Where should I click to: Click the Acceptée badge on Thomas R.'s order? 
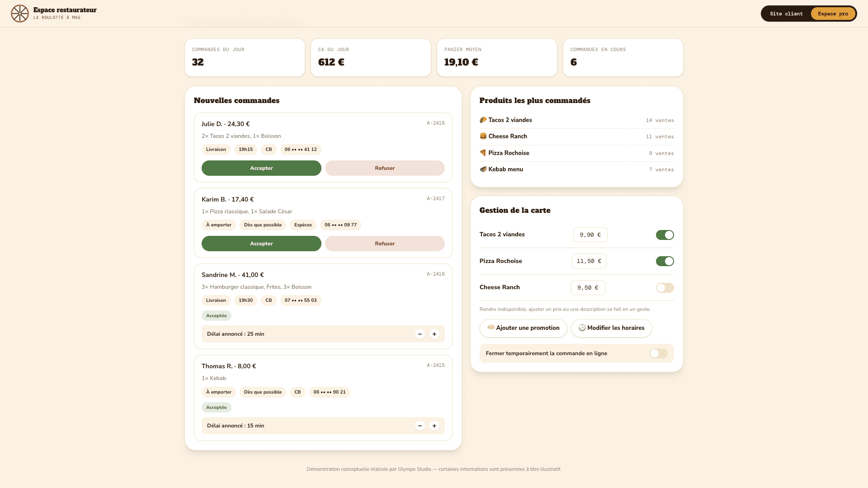217,408
